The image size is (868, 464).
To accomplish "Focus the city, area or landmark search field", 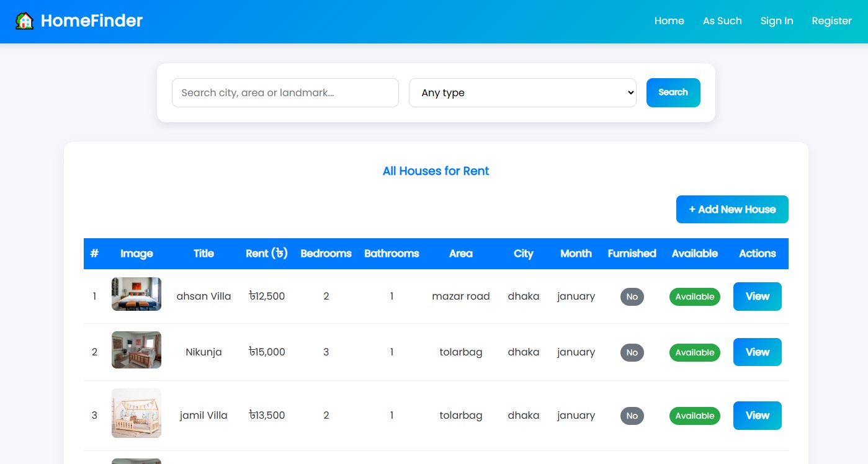I will point(285,92).
